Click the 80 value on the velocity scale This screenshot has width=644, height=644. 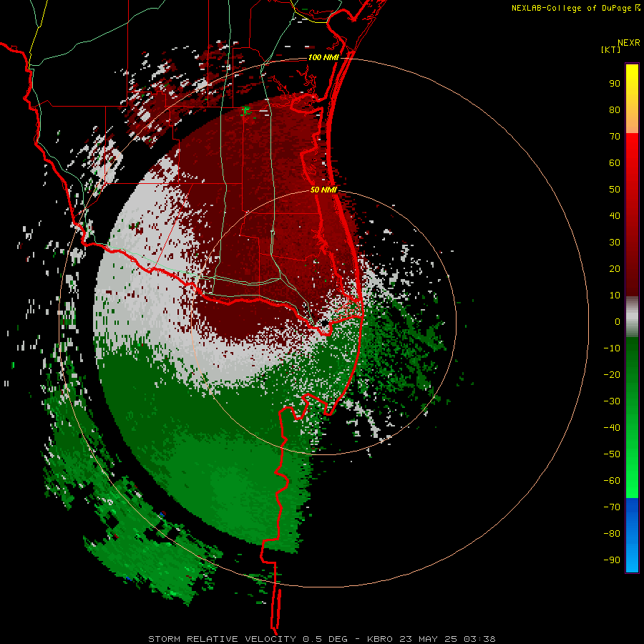click(615, 110)
